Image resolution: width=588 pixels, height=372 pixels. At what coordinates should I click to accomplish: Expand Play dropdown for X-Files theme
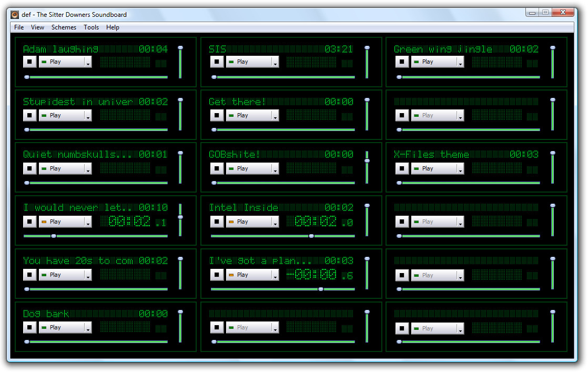pyautogui.click(x=461, y=169)
